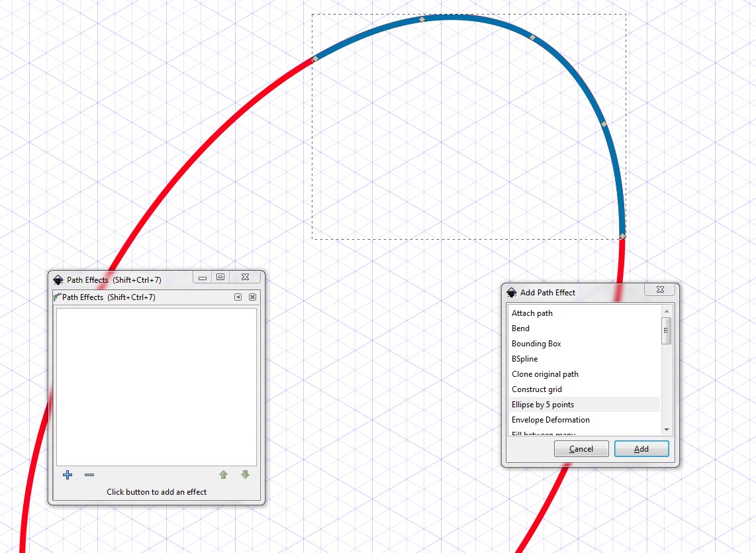756x553 pixels.
Task: Click the effect list scrollbar down arrow
Action: tap(667, 430)
